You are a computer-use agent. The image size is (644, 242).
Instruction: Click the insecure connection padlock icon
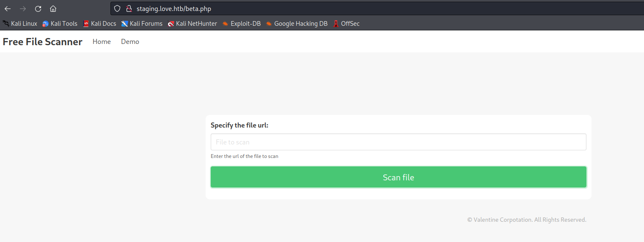[129, 9]
